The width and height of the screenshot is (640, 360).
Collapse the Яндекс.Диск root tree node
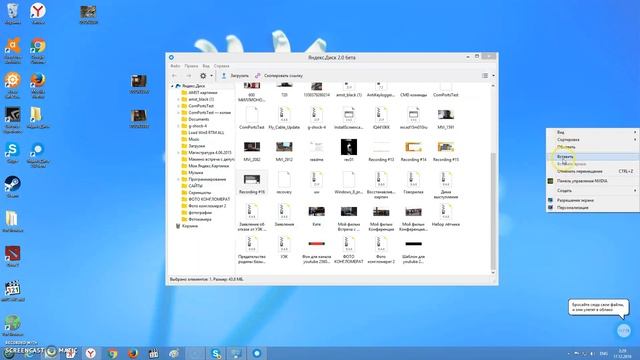click(x=172, y=86)
